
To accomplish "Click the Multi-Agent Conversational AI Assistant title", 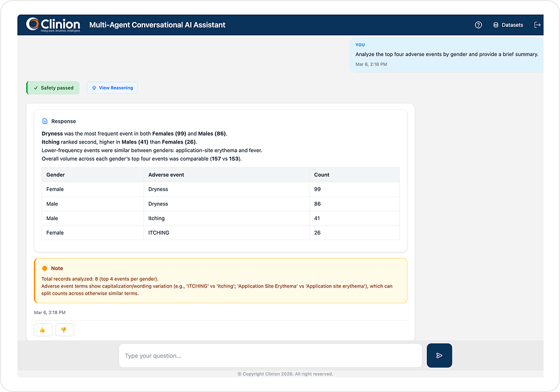I will click(157, 25).
